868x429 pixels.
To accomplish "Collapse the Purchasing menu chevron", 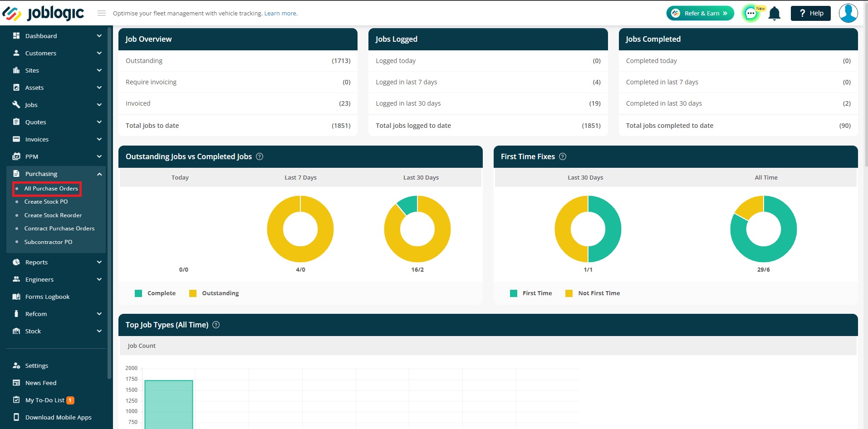I will pos(99,174).
